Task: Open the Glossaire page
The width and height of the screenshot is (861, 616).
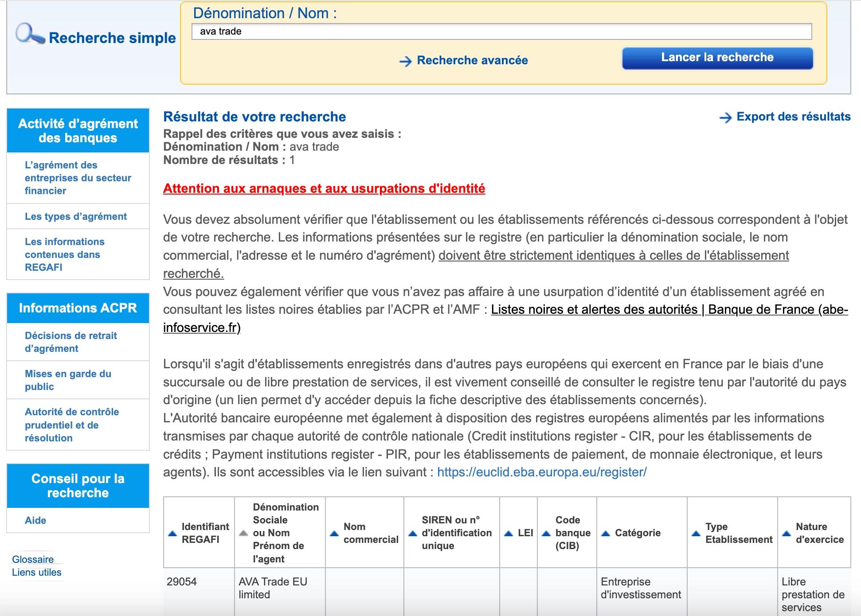Action: click(33, 559)
